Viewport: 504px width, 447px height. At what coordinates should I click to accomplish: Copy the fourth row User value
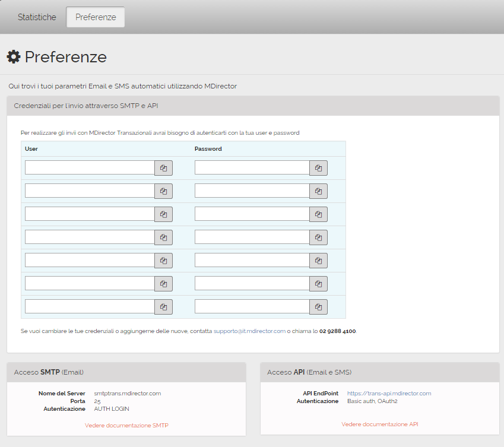163,237
